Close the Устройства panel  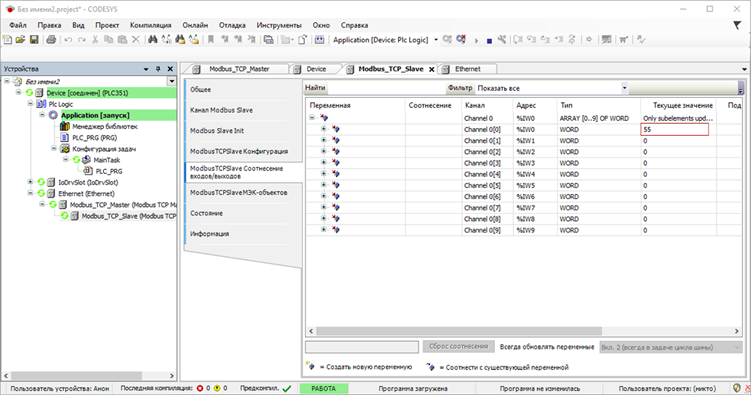170,69
